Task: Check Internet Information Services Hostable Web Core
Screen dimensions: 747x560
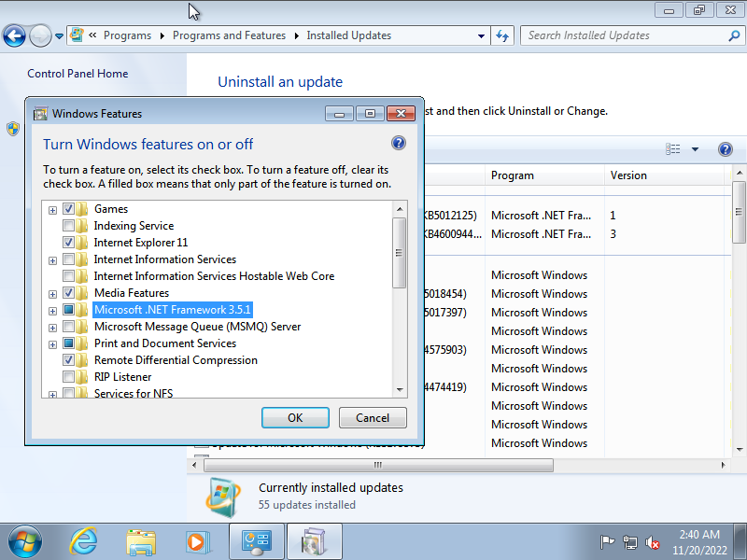Action: pyautogui.click(x=68, y=275)
